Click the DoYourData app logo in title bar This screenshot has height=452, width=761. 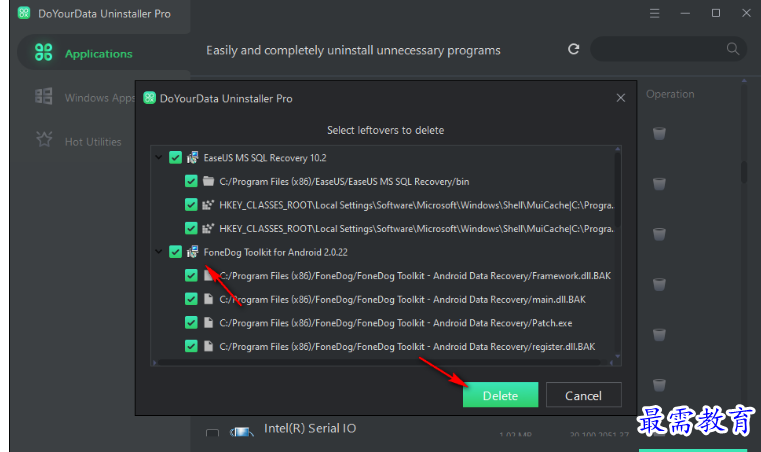[24, 13]
